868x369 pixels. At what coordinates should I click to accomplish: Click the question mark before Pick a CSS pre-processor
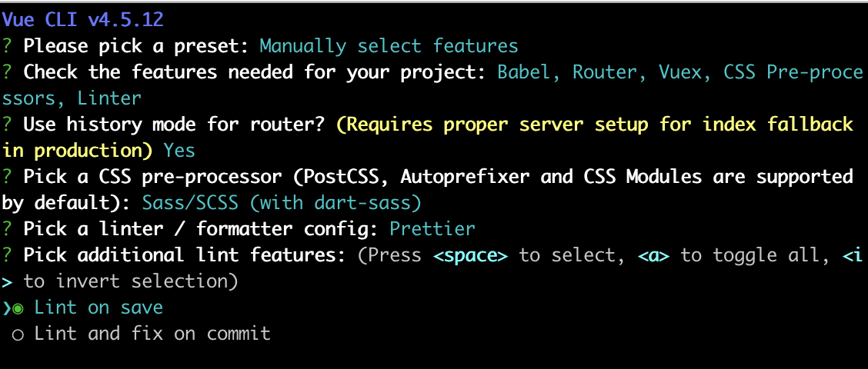[x=7, y=177]
